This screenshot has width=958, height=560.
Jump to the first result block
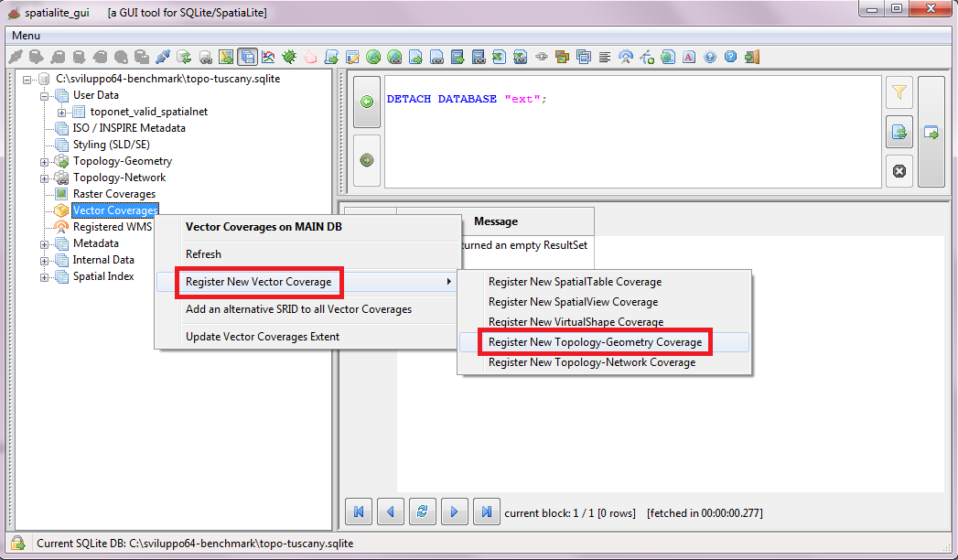[359, 512]
